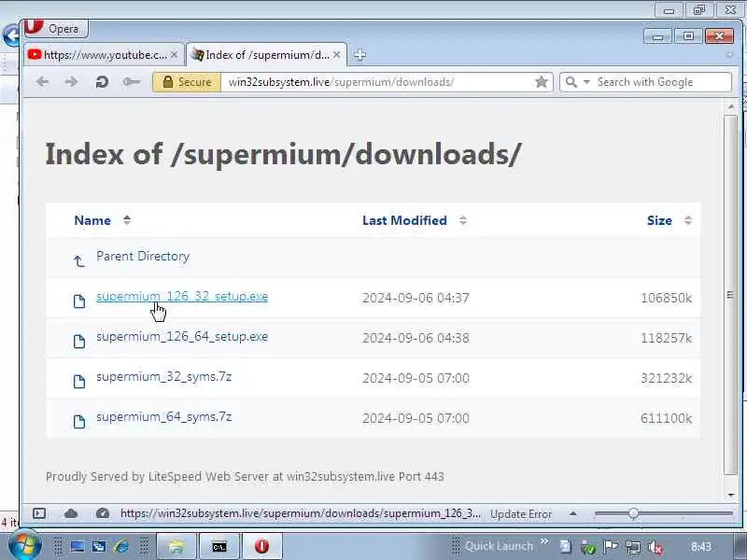Click file icon beside supermium_126_32_setup.exe
Image resolution: width=747 pixels, height=560 pixels.
point(79,301)
